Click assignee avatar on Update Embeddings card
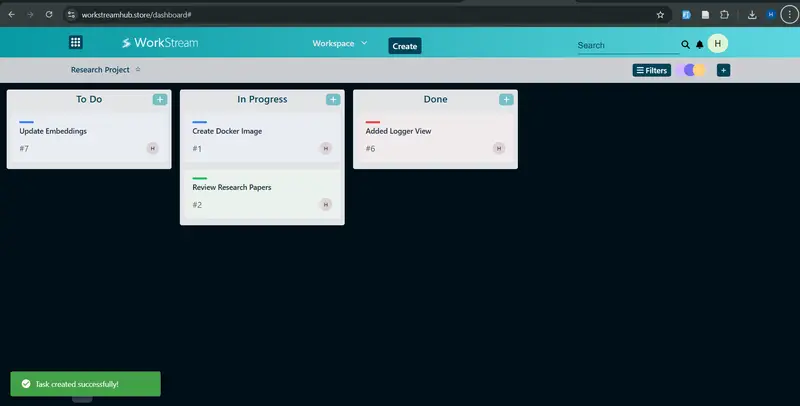800x406 pixels. coord(153,148)
